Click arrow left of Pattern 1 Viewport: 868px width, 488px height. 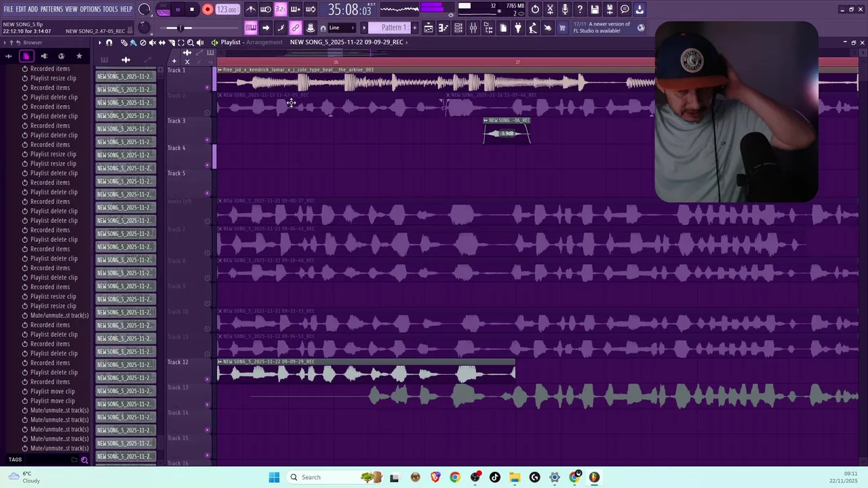(364, 28)
